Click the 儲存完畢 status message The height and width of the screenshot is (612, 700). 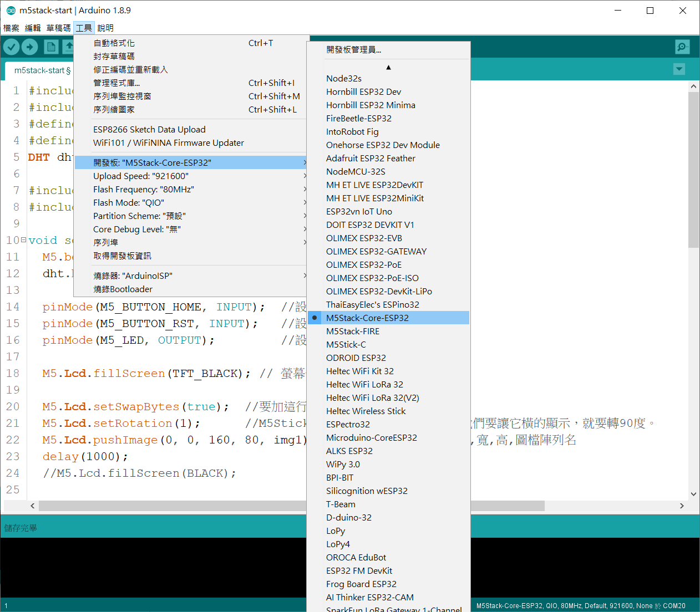(x=21, y=528)
